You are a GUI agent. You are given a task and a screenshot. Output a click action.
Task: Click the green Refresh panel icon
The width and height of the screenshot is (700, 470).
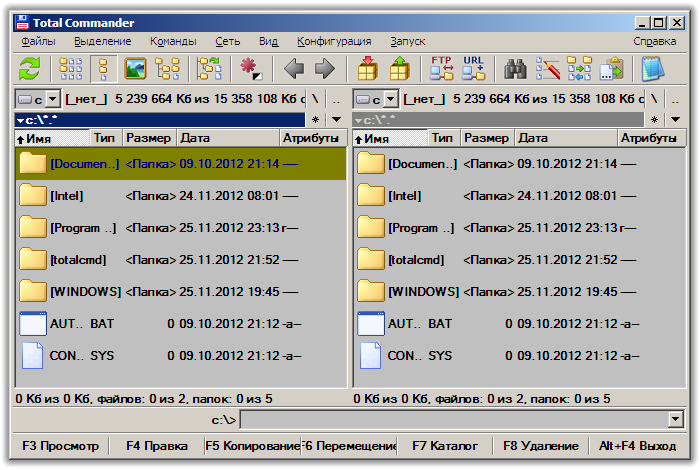click(30, 69)
